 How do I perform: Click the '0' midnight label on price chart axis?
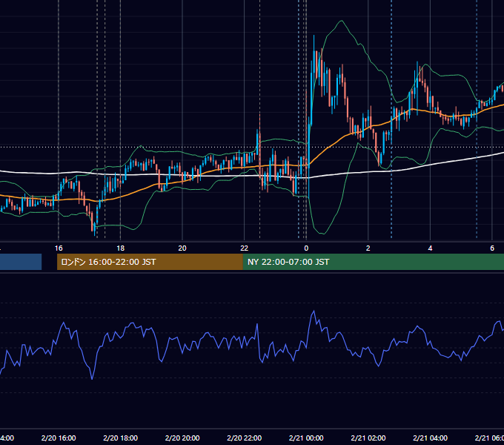click(x=306, y=248)
